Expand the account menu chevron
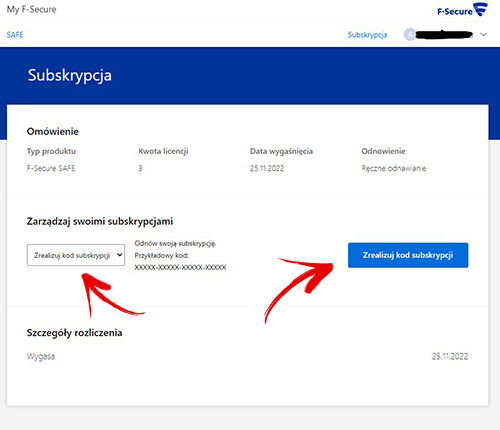The height and width of the screenshot is (430, 500). click(483, 35)
